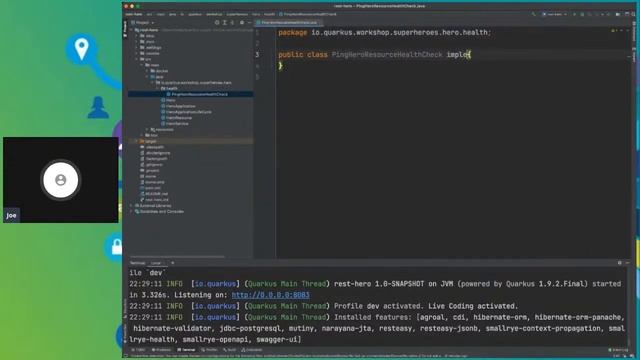Viewport: 640px width, 360px height.
Task: Expand all nodes in Project panel
Action: tap(224, 22)
